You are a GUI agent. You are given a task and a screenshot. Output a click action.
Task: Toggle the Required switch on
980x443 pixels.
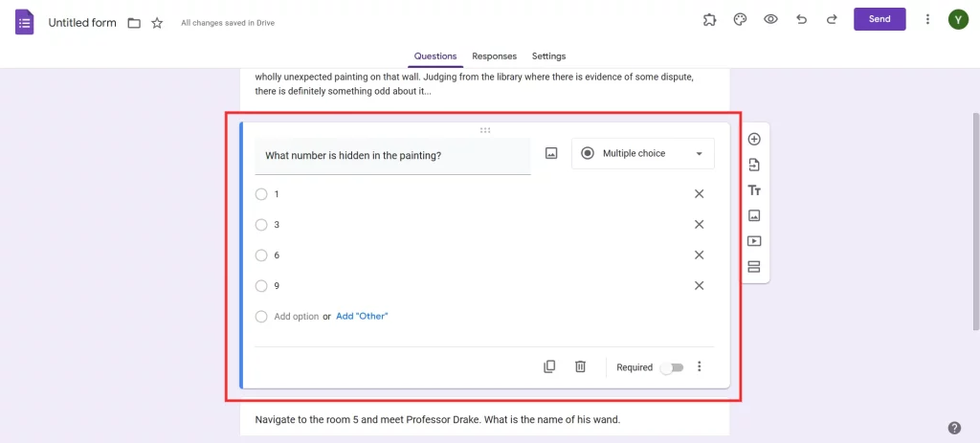tap(672, 367)
